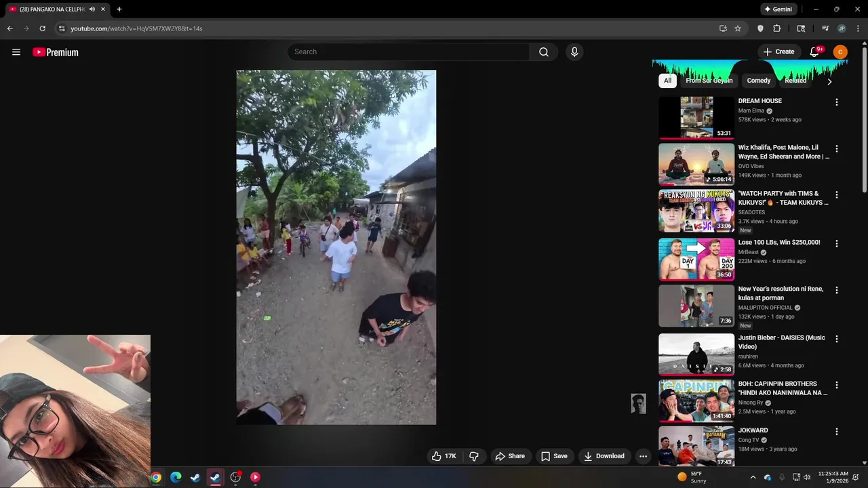Viewport: 868px width, 488px height.
Task: Open WATCH PARTY with TIMS thumbnail
Action: (696, 211)
